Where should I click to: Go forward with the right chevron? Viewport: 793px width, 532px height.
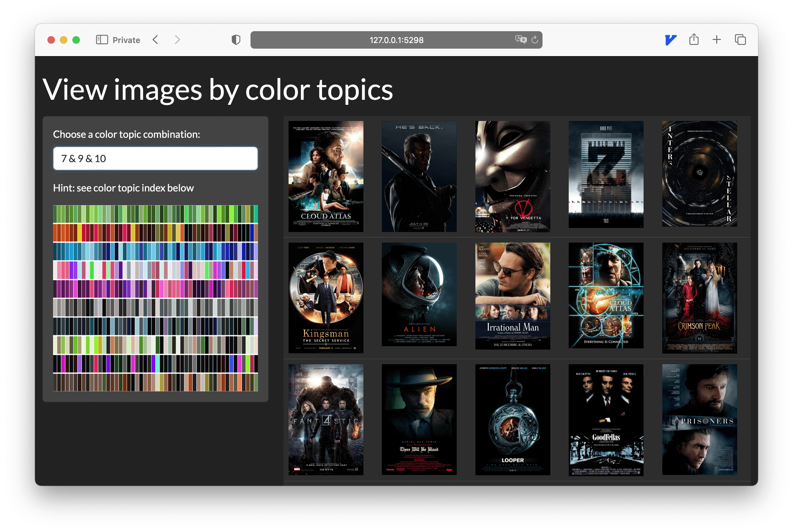(x=177, y=40)
